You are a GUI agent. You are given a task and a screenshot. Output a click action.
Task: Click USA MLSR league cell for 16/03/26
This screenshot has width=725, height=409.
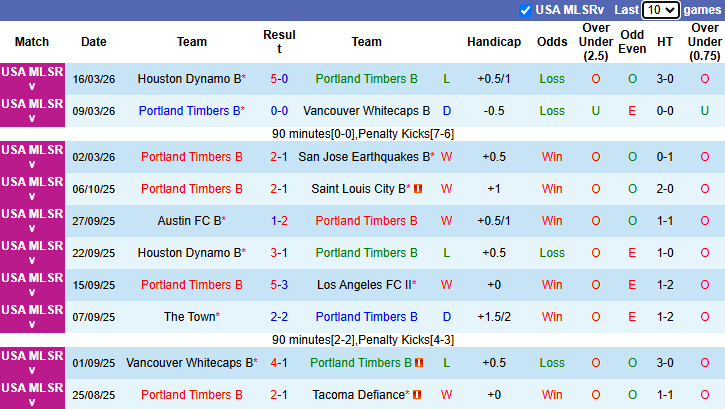[x=32, y=78]
